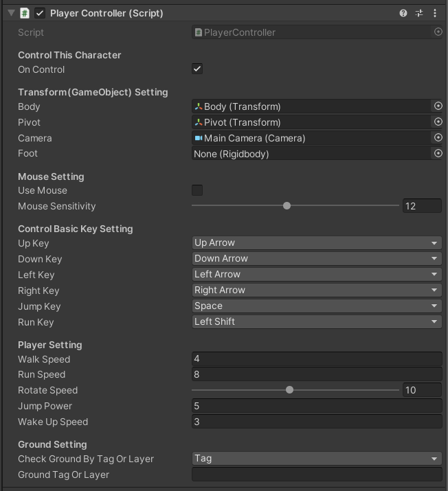Click the Mouse Sensitivity slider handle
Viewport: 448px width, 491px height.
point(287,206)
